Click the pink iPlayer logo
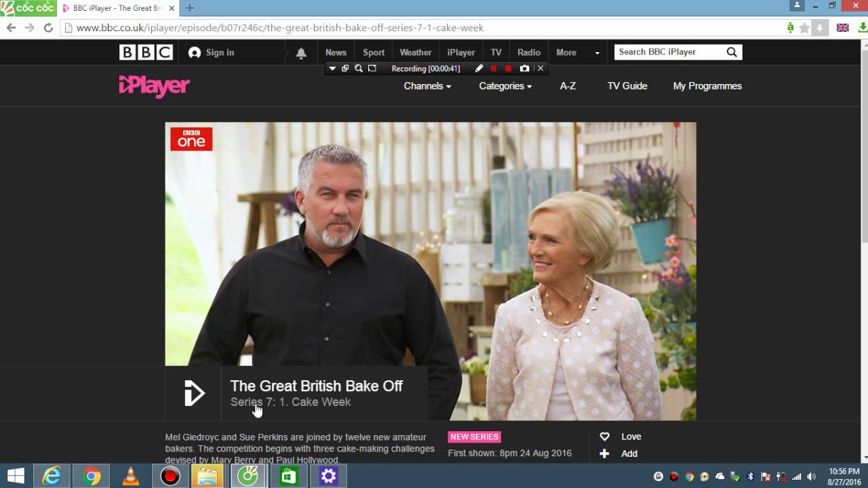Viewport: 868px width, 488px height. click(155, 86)
